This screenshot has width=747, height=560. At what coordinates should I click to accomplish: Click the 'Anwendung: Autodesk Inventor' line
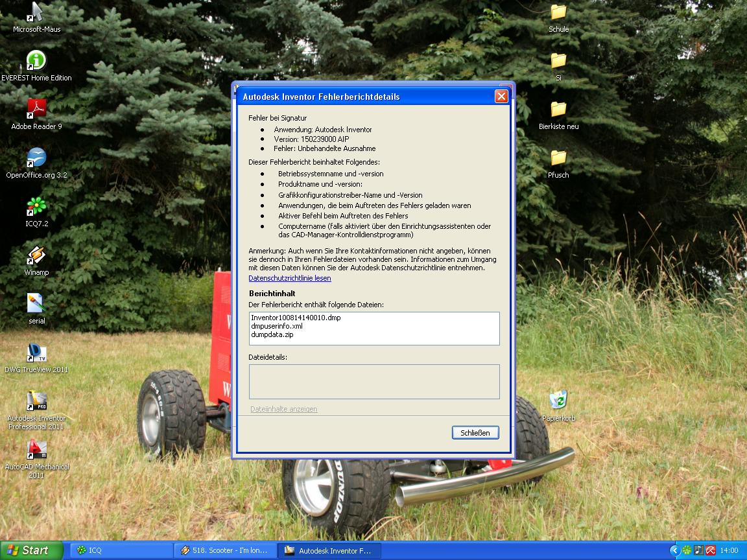pyautogui.click(x=323, y=130)
